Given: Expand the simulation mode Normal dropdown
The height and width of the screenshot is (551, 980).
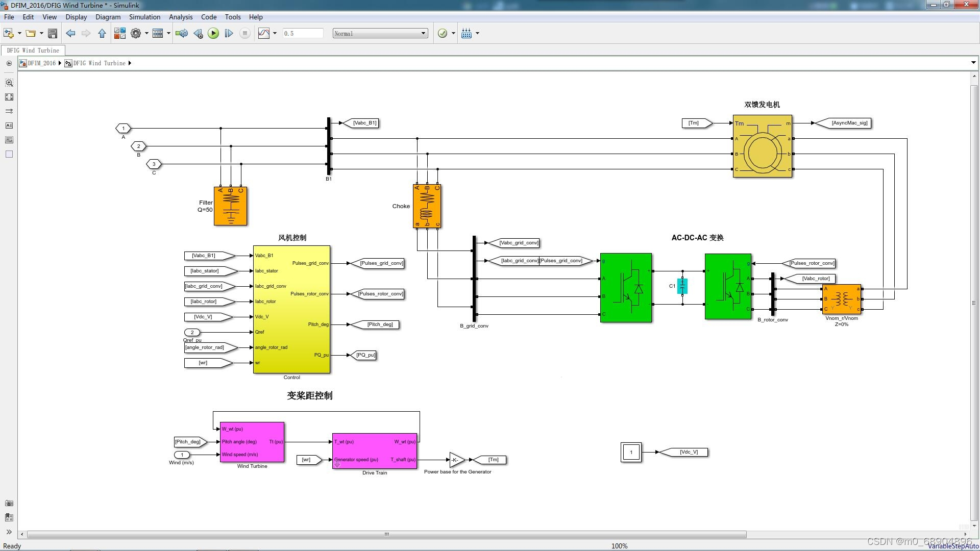Looking at the screenshot, I should click(x=423, y=33).
